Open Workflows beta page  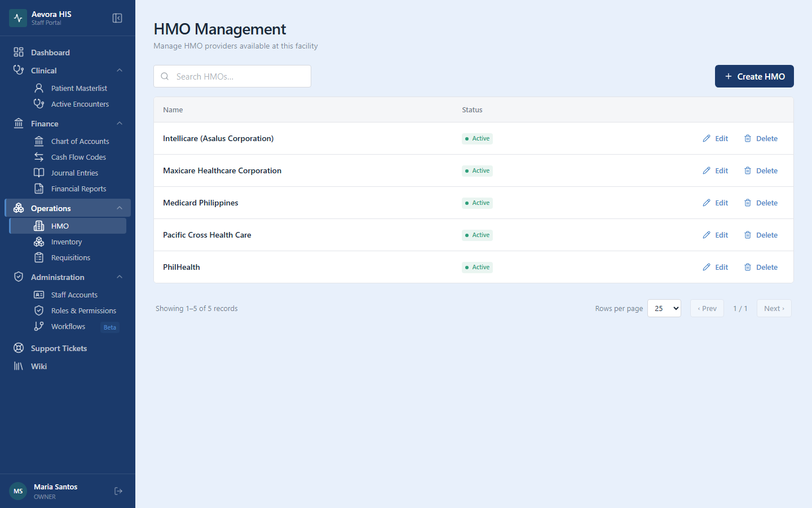click(x=68, y=326)
